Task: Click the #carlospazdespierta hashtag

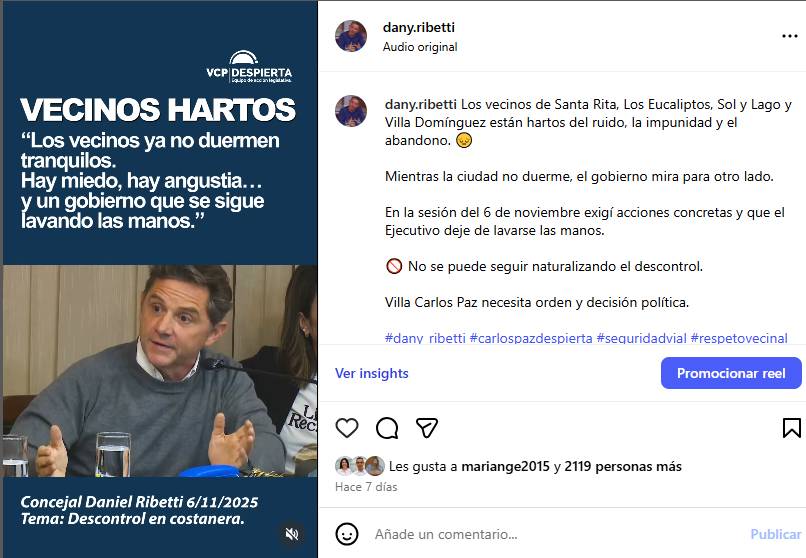Action: (531, 338)
